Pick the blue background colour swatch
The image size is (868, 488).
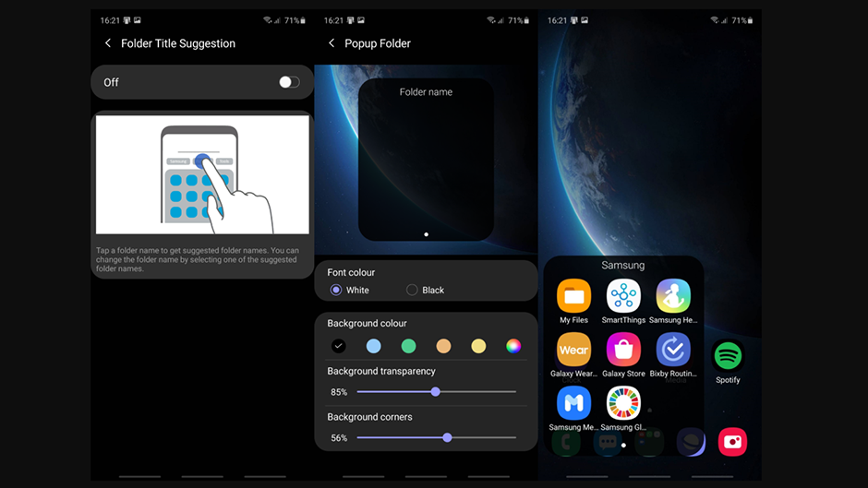(373, 346)
